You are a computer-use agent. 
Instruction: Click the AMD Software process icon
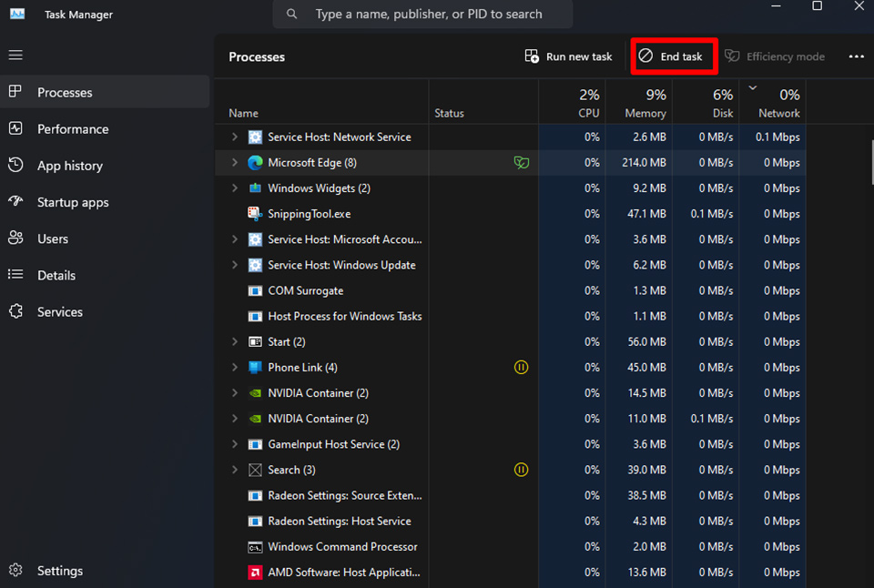pyautogui.click(x=256, y=573)
